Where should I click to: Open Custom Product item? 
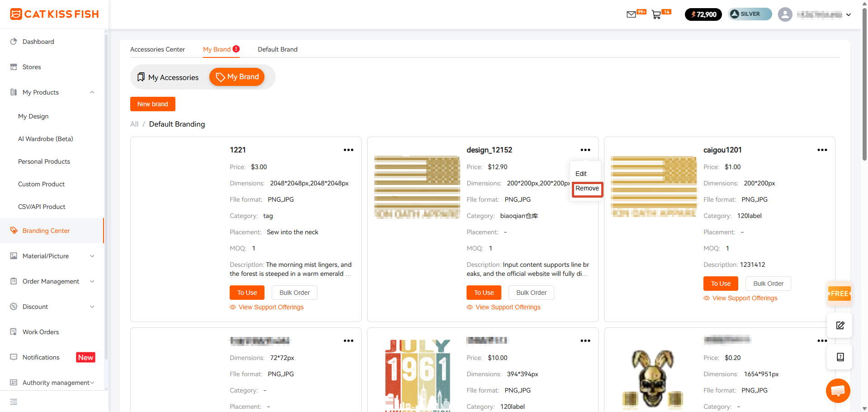[41, 184]
